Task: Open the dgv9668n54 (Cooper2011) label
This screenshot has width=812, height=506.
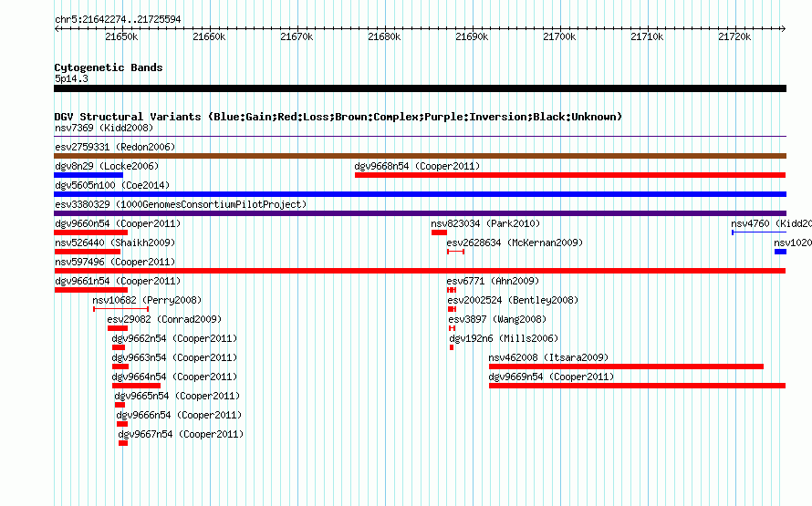Action: [417, 166]
